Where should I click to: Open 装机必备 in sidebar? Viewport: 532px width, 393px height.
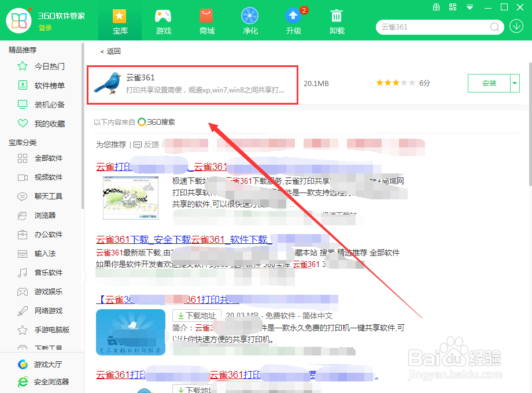41,105
